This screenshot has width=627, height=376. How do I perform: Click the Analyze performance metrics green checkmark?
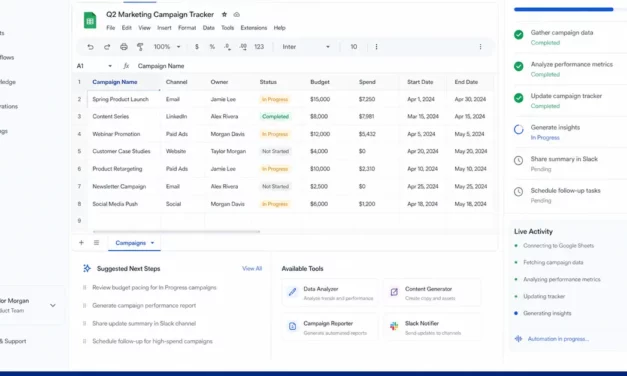[x=519, y=66]
